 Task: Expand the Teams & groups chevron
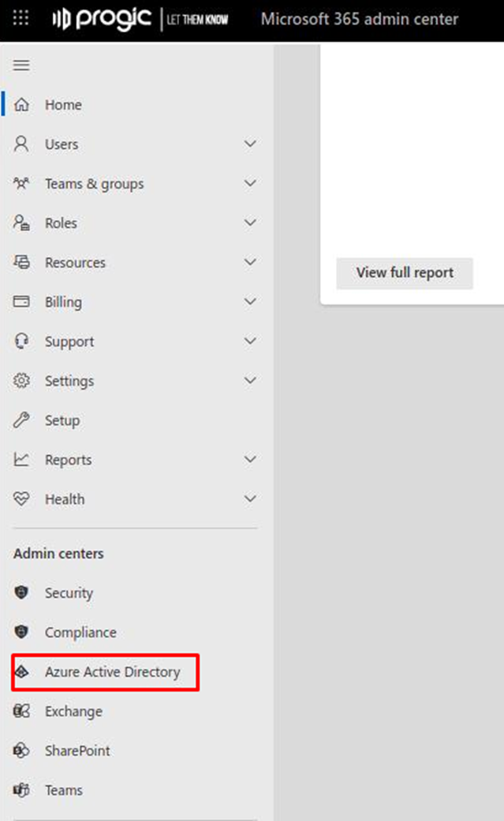coord(251,183)
